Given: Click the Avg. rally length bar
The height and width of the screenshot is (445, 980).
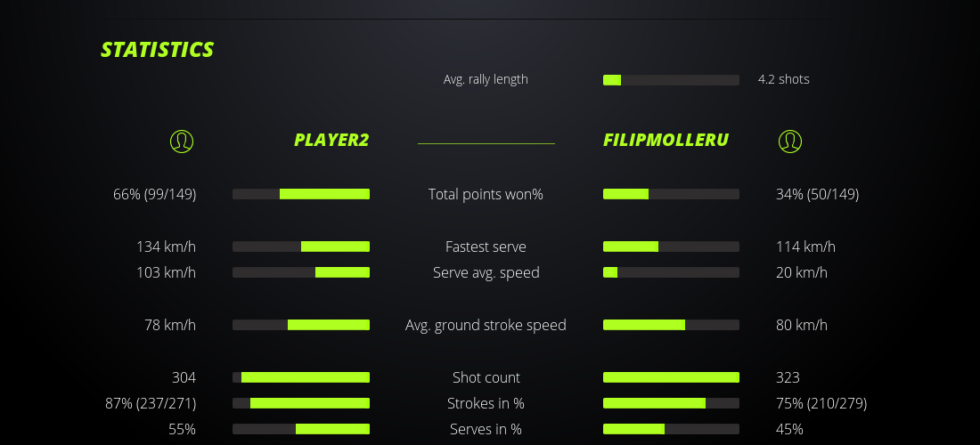Looking at the screenshot, I should tap(671, 80).
